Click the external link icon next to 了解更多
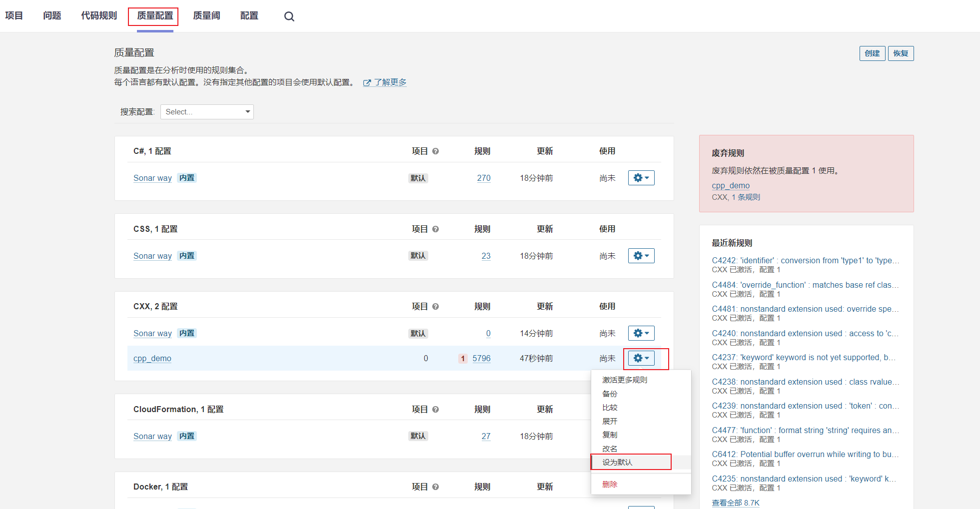 click(x=368, y=82)
